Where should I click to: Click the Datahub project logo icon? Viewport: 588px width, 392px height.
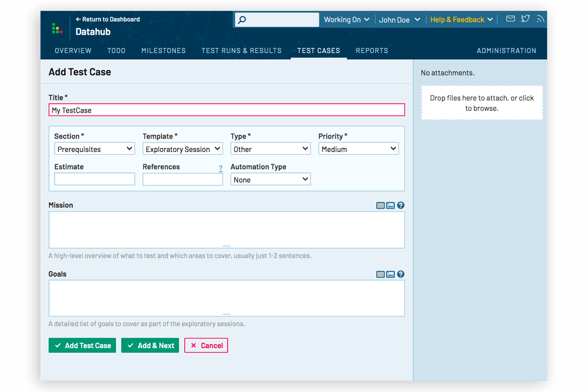(x=57, y=28)
